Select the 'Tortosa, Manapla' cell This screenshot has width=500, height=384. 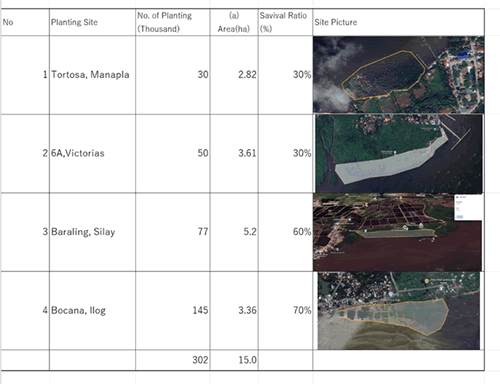point(92,75)
